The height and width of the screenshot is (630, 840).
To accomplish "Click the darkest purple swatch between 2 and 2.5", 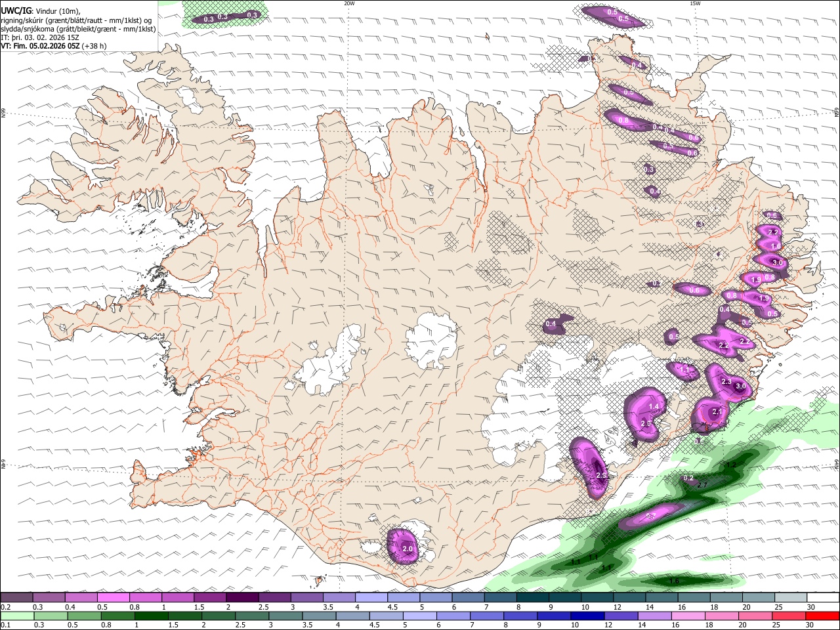I will (242, 597).
